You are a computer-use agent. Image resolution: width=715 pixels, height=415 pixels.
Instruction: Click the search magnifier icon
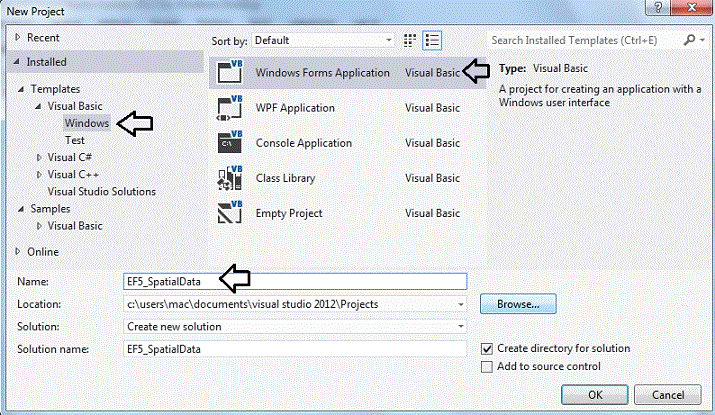[689, 40]
